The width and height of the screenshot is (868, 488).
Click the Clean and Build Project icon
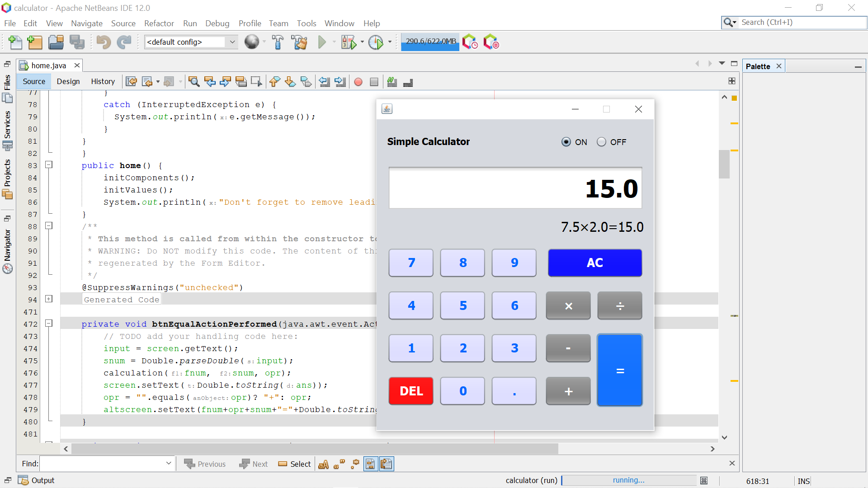(299, 42)
